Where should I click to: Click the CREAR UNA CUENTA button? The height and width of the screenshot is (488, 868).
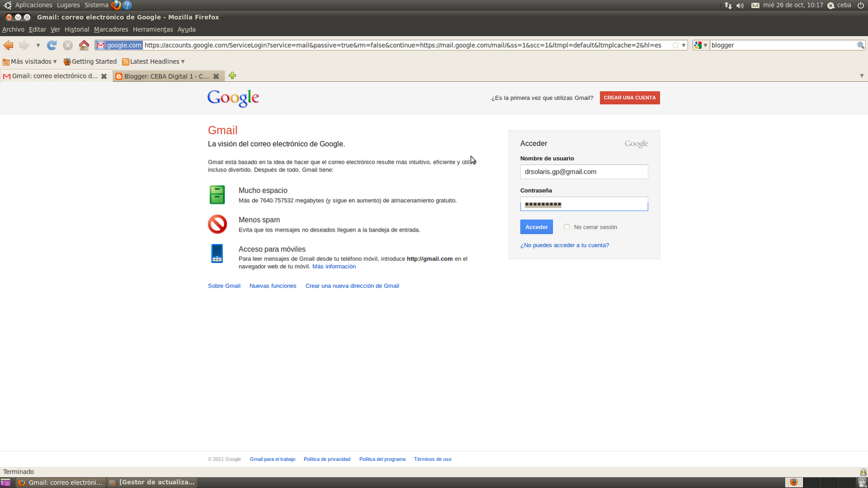pyautogui.click(x=630, y=98)
